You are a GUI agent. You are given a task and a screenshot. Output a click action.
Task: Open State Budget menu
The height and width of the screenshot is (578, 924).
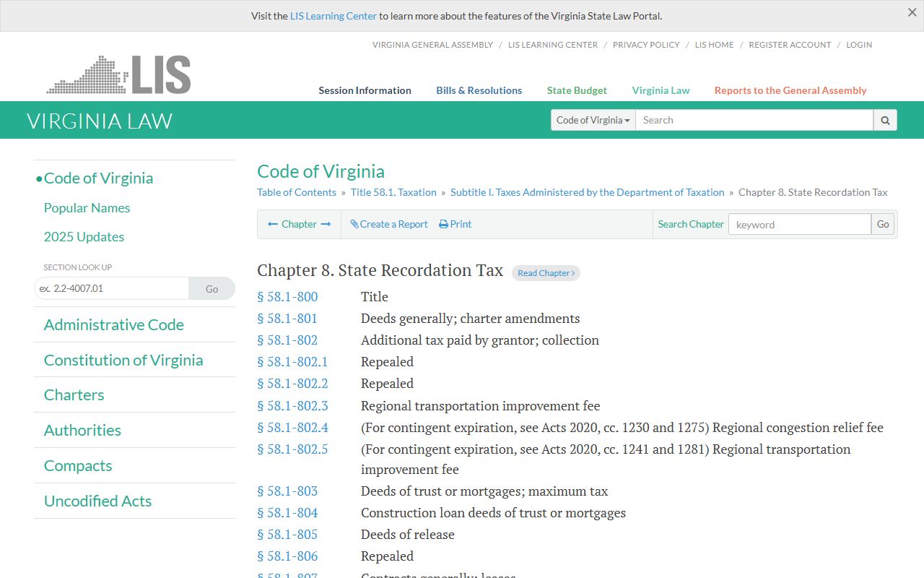tap(577, 90)
